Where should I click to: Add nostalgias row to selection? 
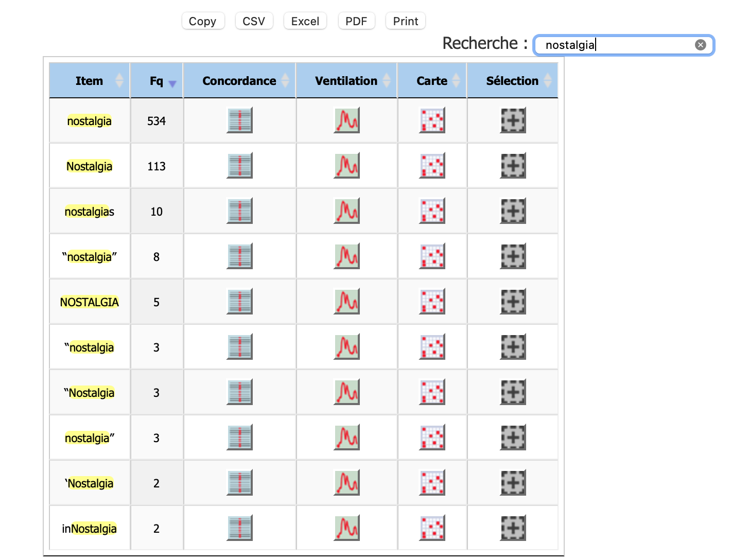pyautogui.click(x=513, y=211)
